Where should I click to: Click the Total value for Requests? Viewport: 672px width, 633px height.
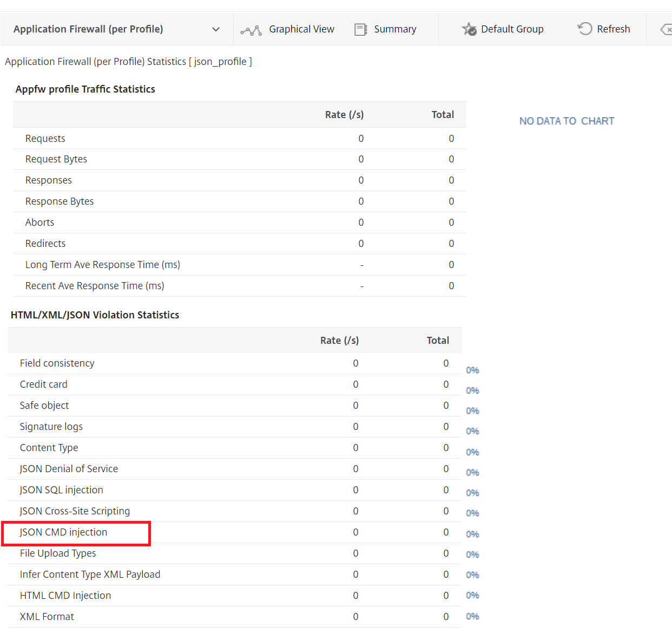pos(451,139)
